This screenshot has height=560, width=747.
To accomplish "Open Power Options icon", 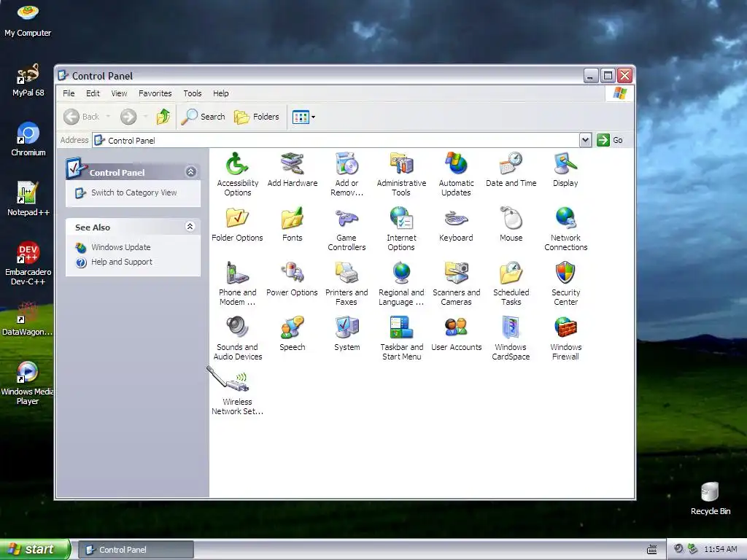I will coord(292,279).
